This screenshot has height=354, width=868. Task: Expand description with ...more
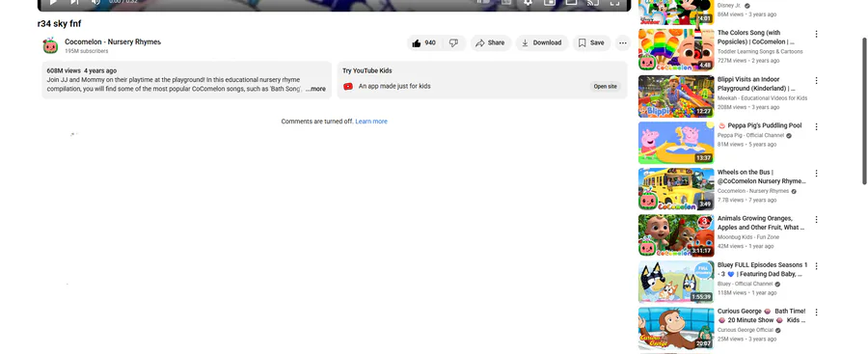[315, 89]
